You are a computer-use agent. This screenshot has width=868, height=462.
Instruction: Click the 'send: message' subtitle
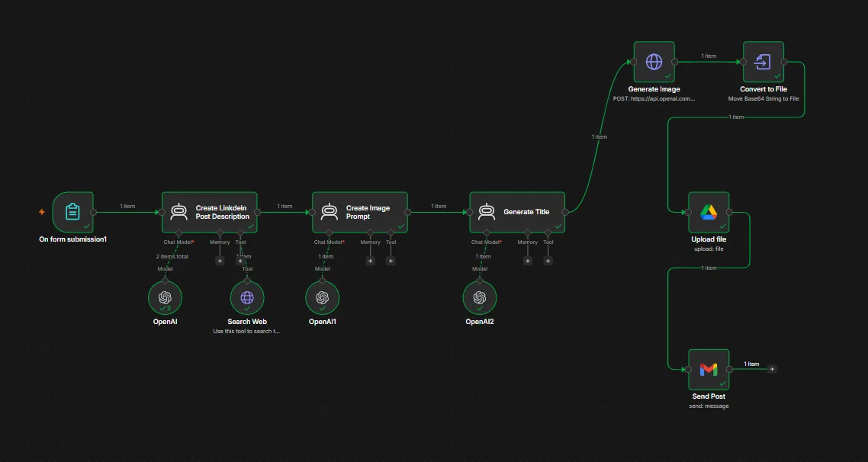[709, 406]
